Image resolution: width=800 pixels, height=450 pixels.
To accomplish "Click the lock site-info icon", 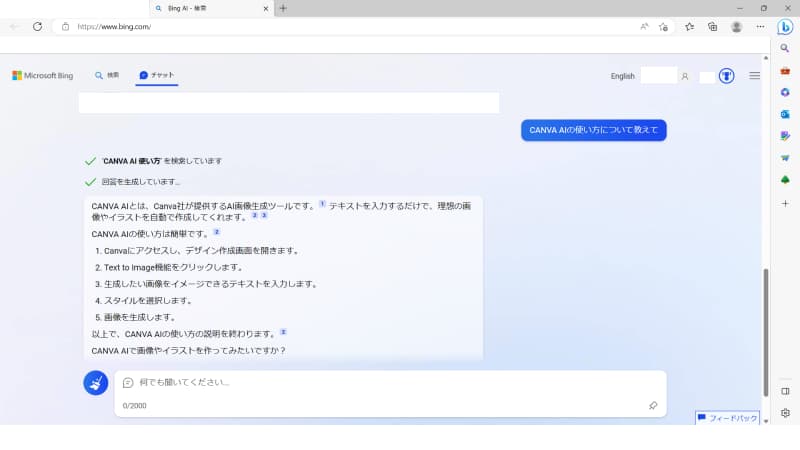I will tap(65, 27).
